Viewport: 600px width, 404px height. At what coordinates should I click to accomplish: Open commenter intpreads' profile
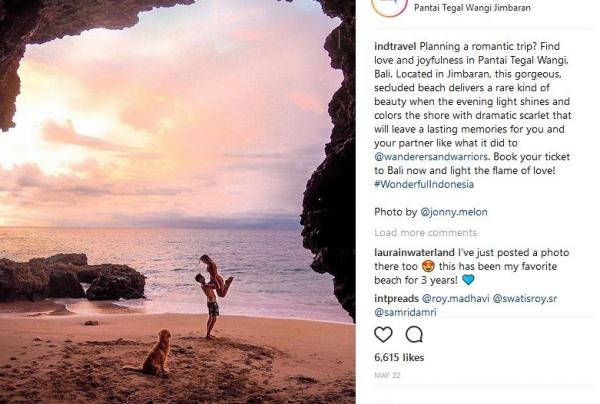[396, 298]
